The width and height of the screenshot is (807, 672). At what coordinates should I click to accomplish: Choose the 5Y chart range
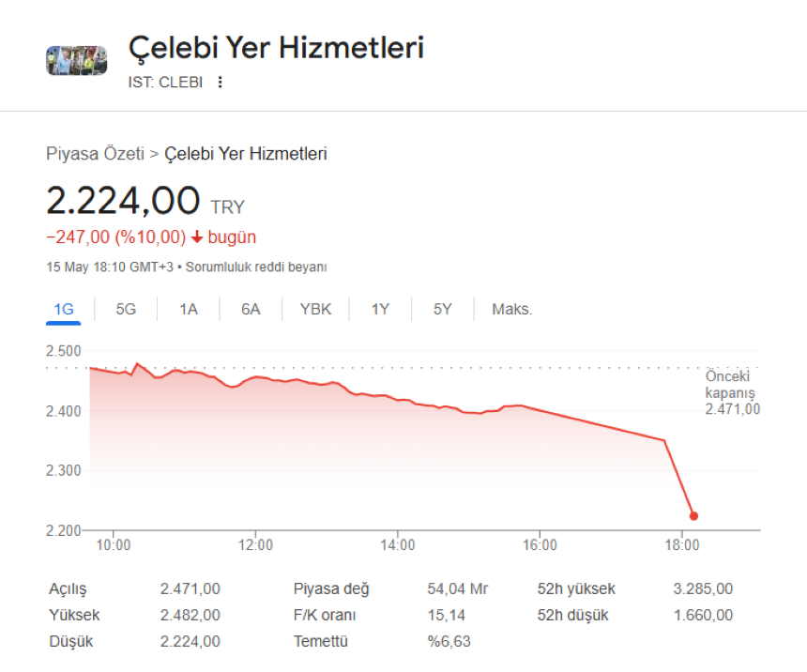coord(443,309)
